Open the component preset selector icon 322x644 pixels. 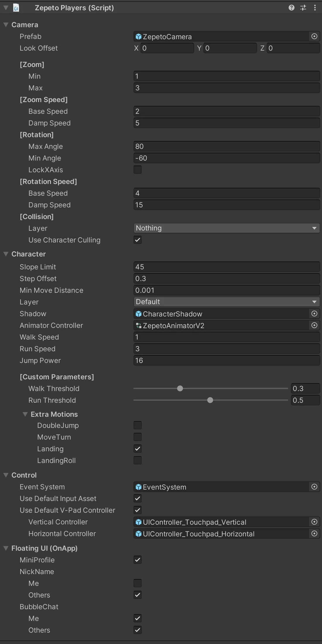(x=303, y=8)
